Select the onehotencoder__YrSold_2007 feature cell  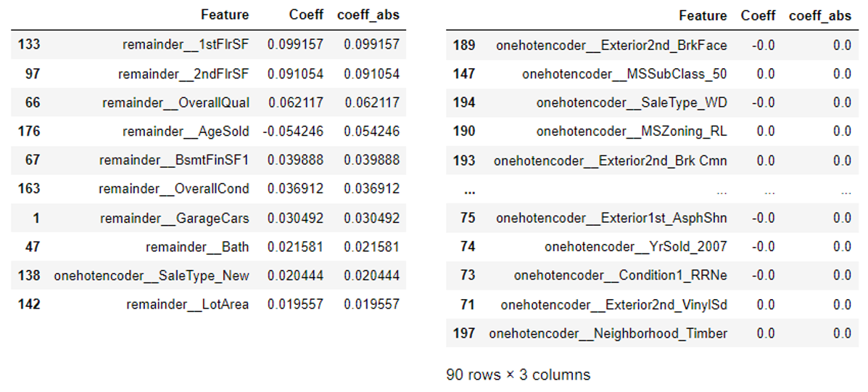coord(636,247)
